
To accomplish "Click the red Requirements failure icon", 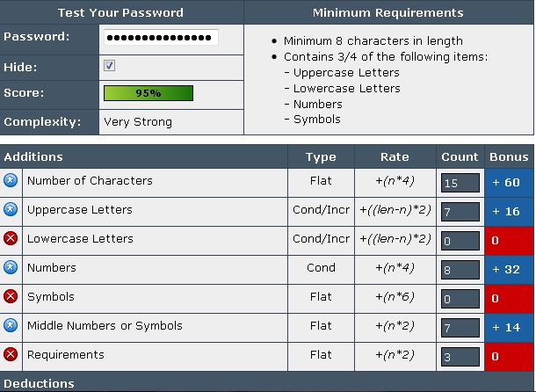I will point(11,355).
